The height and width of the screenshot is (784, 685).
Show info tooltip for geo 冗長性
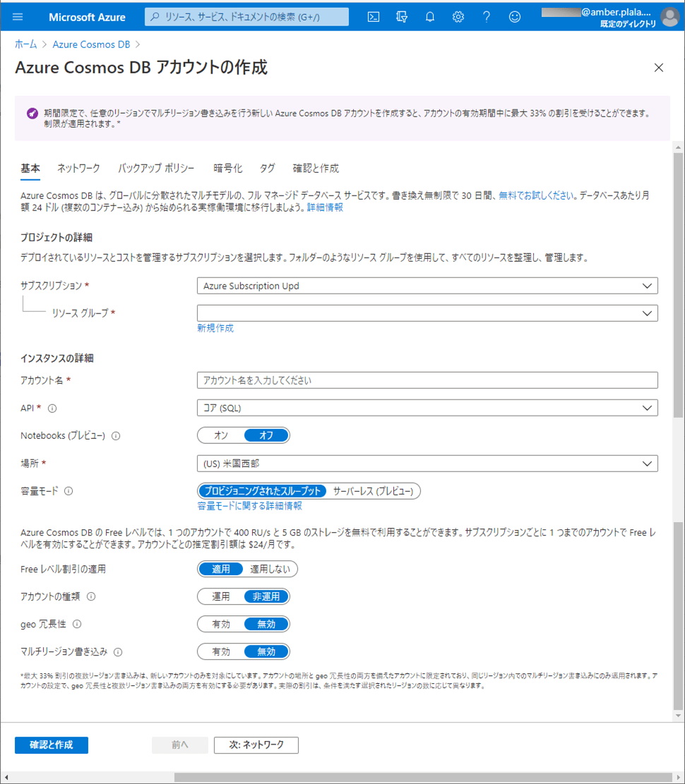77,624
